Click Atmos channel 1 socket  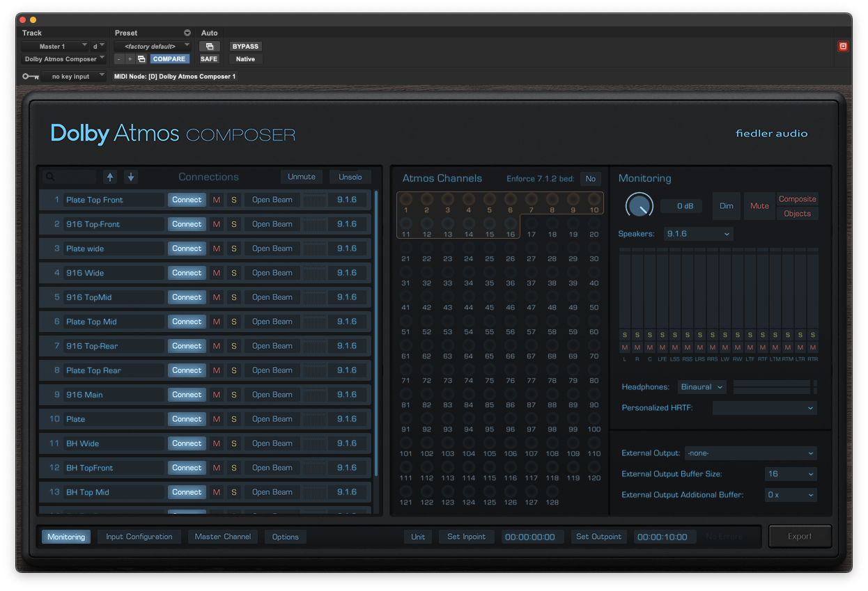click(x=406, y=200)
